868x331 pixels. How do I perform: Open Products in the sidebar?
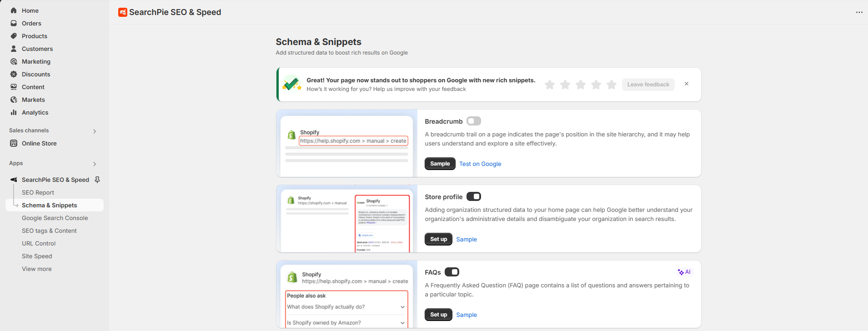[35, 36]
